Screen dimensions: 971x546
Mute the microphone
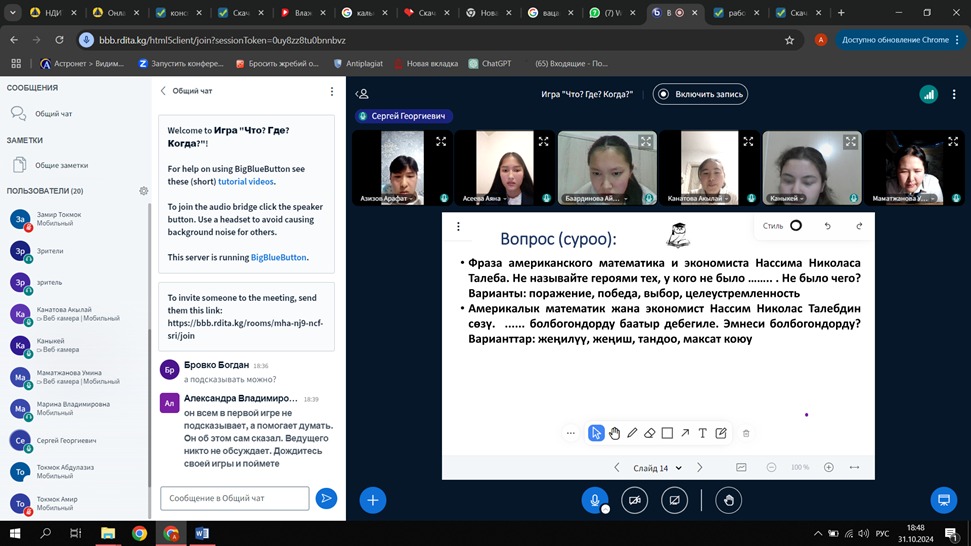pyautogui.click(x=595, y=500)
